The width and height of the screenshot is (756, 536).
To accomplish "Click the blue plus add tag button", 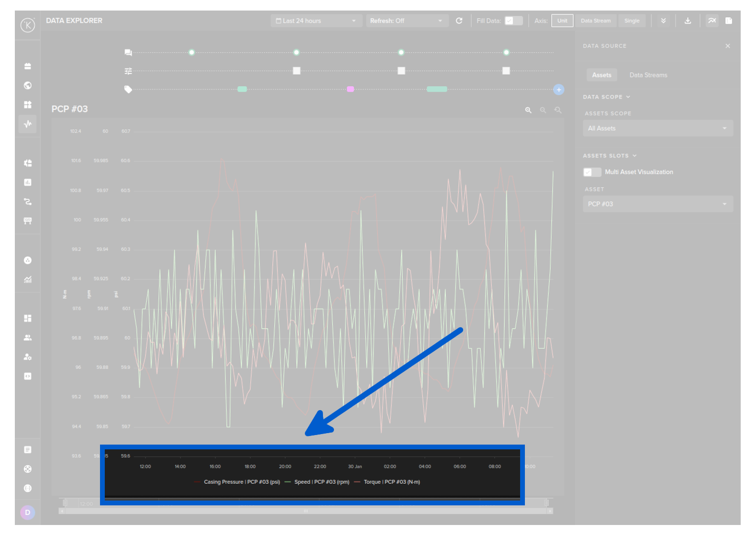I will 558,89.
